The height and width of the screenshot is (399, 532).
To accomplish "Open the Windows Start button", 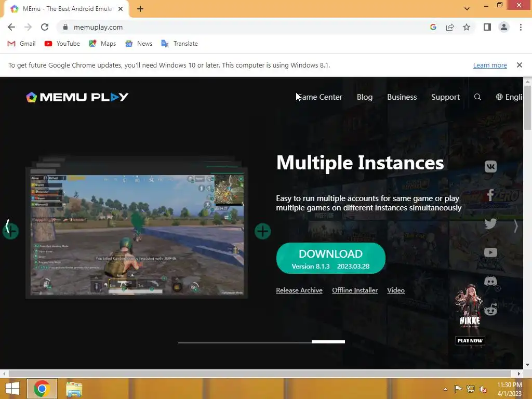I will (12, 389).
